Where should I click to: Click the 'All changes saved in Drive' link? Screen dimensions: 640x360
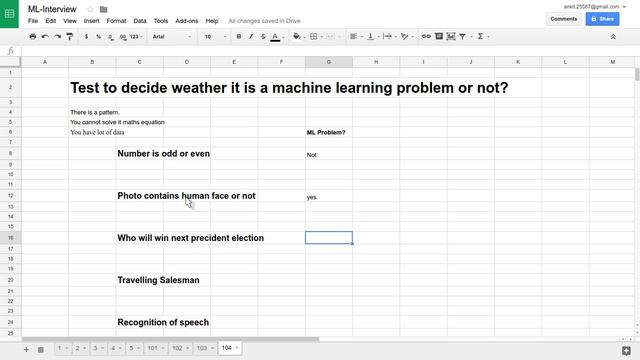(264, 21)
